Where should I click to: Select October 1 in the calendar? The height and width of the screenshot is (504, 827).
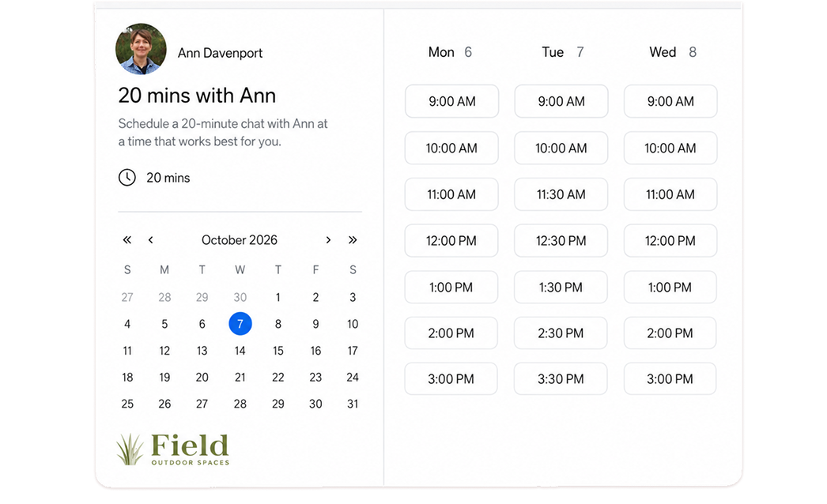tap(278, 297)
